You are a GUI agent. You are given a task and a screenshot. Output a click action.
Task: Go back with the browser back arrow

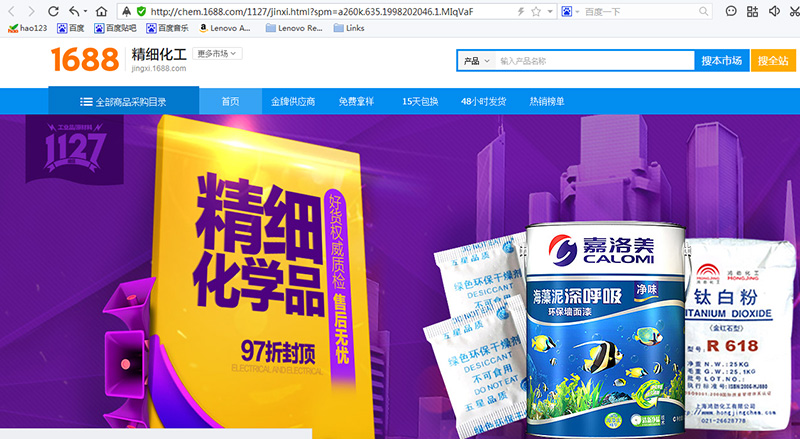coord(12,11)
